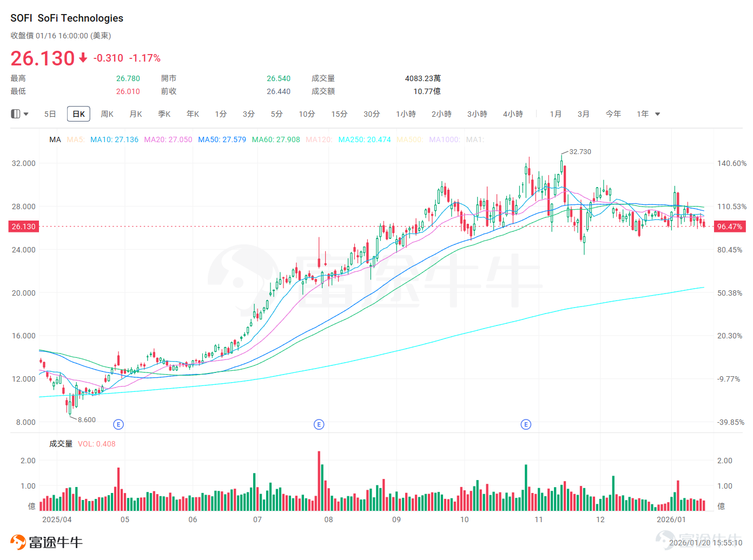The height and width of the screenshot is (560, 753).
Task: Click the 開市 value 26.540
Action: point(279,78)
